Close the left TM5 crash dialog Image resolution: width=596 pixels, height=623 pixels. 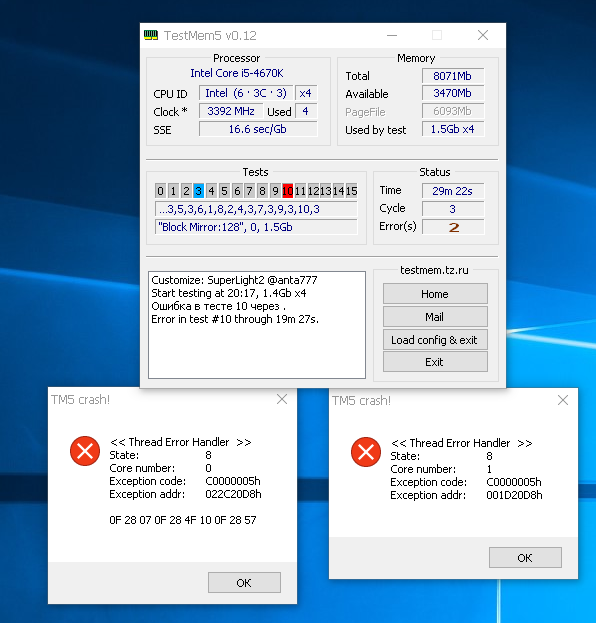coord(282,399)
